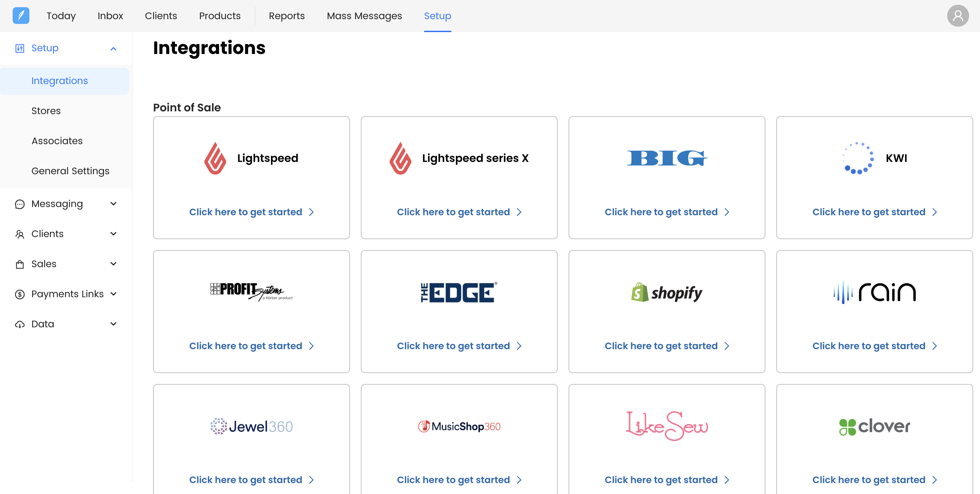Image resolution: width=980 pixels, height=494 pixels.
Task: Click the Rain logo
Action: tap(875, 292)
